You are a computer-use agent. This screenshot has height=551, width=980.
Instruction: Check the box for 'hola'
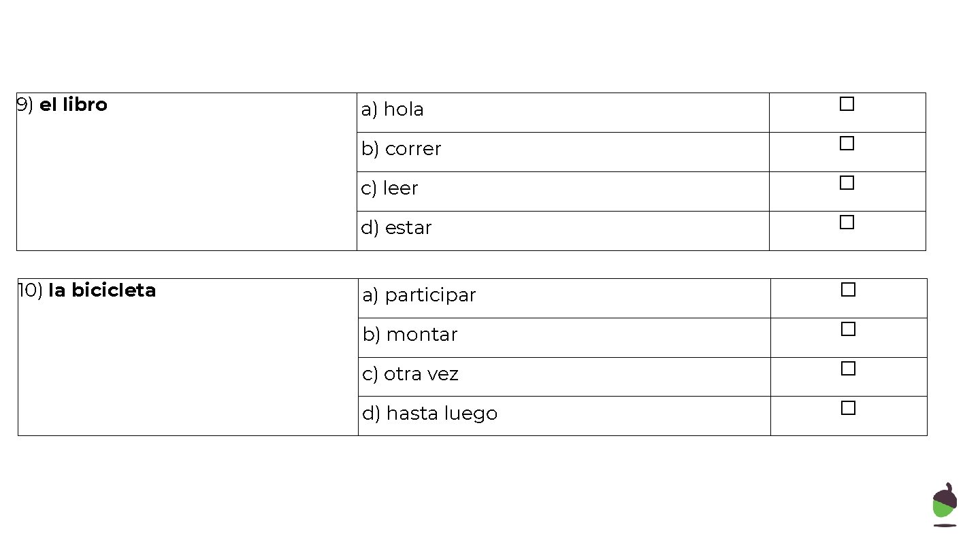pyautogui.click(x=847, y=104)
